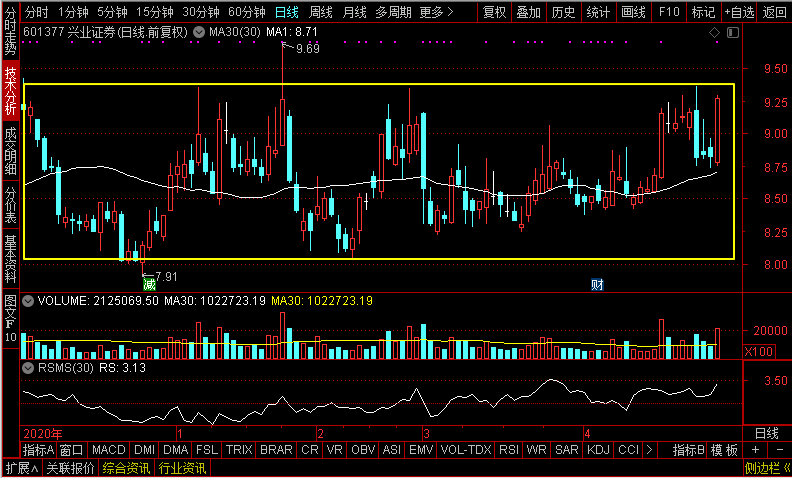
Task: Expand the 扩展 panel
Action: (22, 468)
